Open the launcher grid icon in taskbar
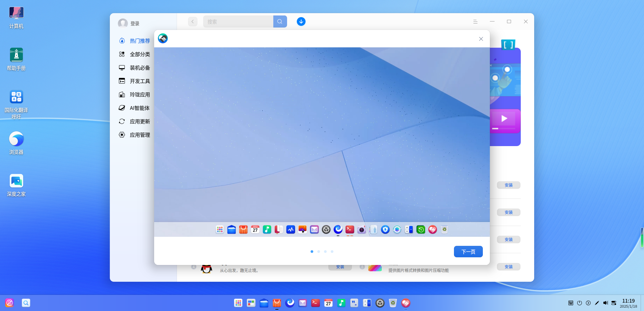644x311 pixels. (x=238, y=303)
